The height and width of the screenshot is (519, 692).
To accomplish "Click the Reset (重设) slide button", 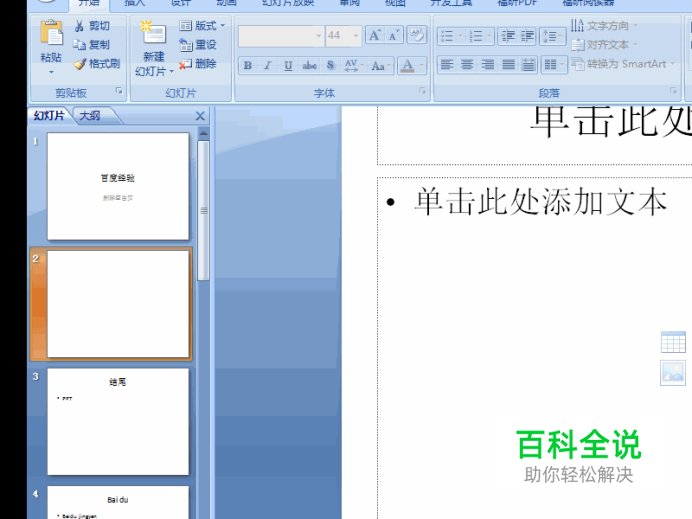I will click(x=198, y=45).
